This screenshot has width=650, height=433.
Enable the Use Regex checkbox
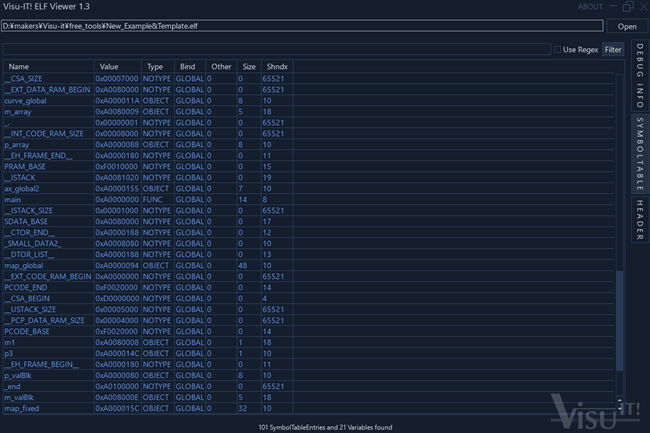click(558, 50)
